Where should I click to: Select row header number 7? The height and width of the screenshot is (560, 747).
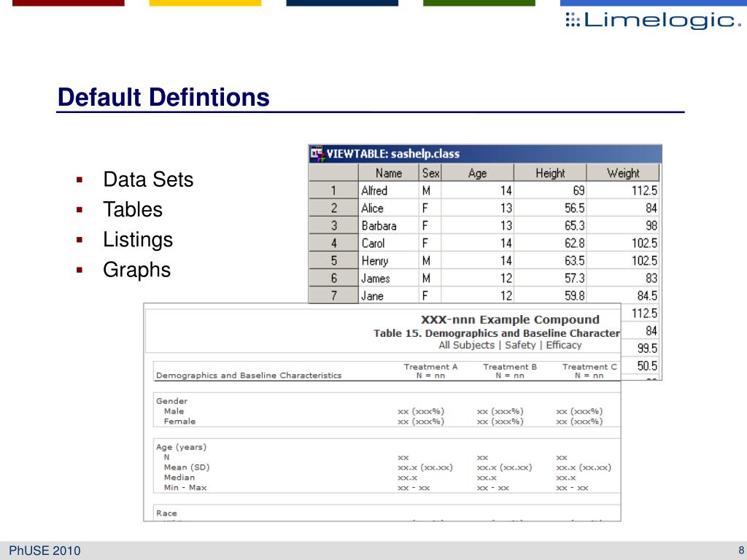pos(333,296)
